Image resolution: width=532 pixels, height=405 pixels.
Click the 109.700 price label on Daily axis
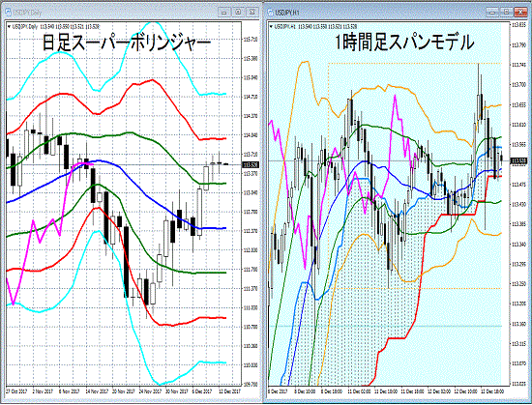tap(251, 385)
